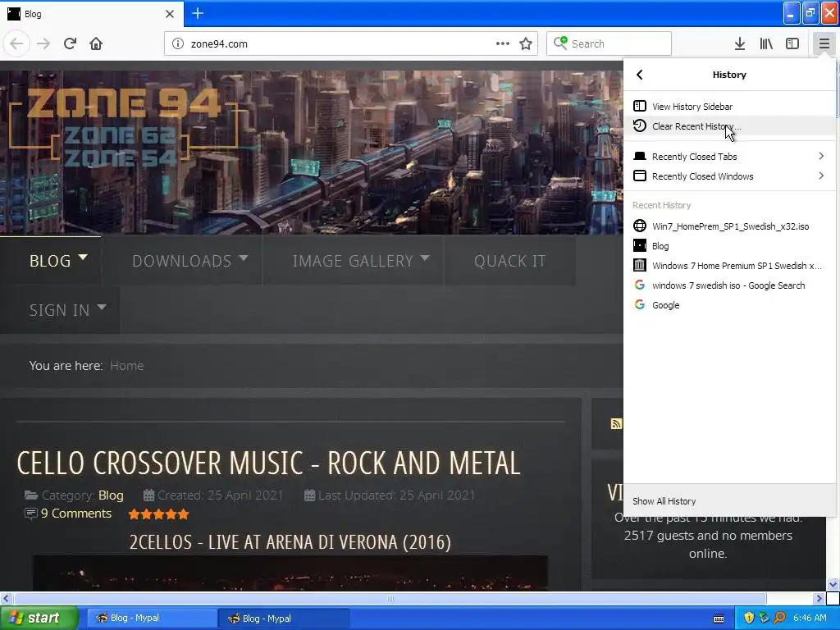Image resolution: width=840 pixels, height=630 pixels.
Task: Open the BLOG navigation dropdown
Action: click(50, 260)
